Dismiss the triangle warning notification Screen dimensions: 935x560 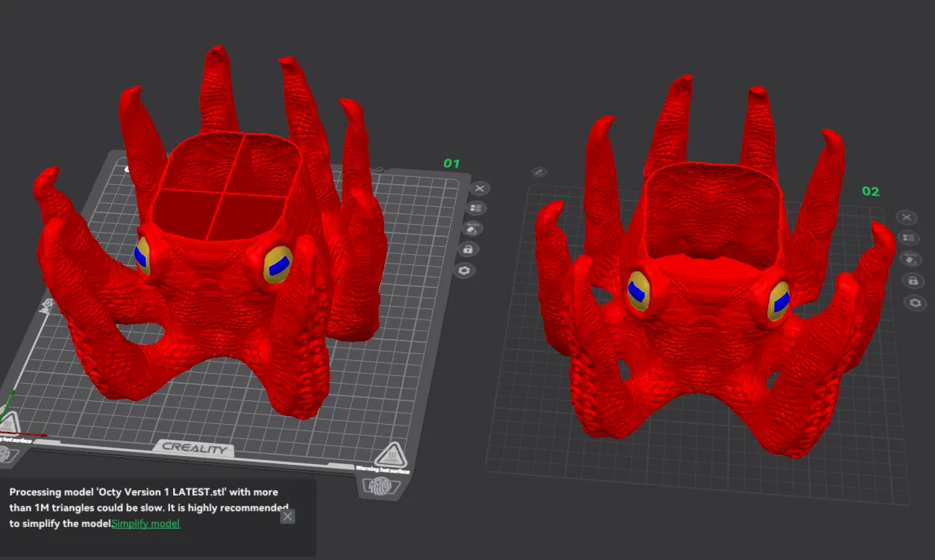287,516
